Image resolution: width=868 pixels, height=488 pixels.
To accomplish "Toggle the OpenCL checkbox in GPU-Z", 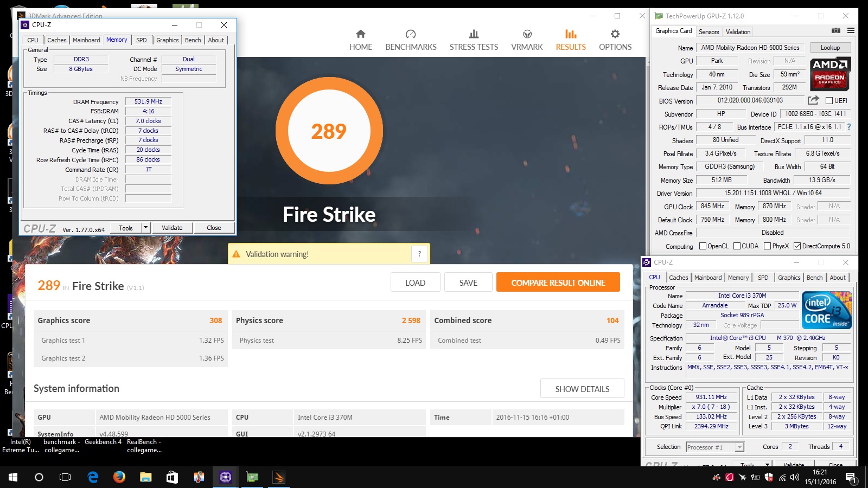I will coord(703,246).
